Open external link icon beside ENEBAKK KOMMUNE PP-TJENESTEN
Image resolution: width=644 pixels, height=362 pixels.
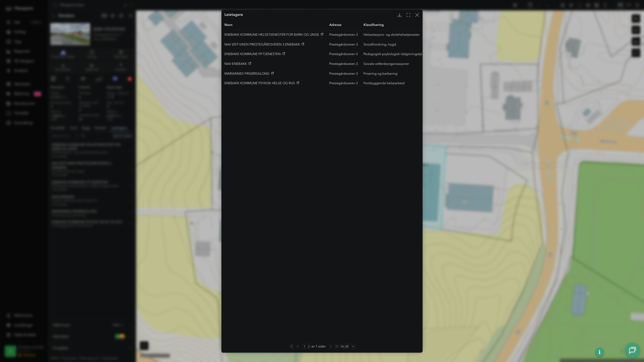284,54
